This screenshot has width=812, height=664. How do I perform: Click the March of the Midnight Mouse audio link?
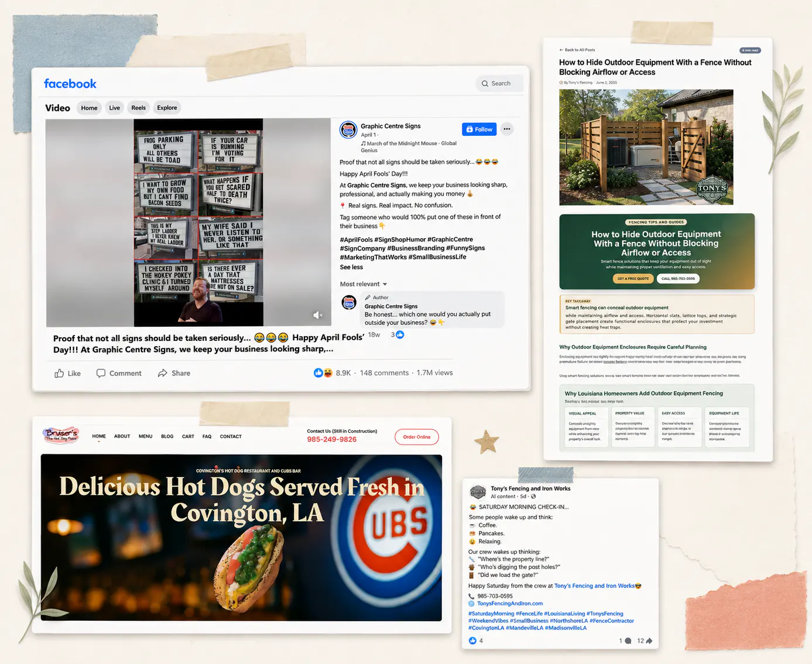tap(409, 146)
